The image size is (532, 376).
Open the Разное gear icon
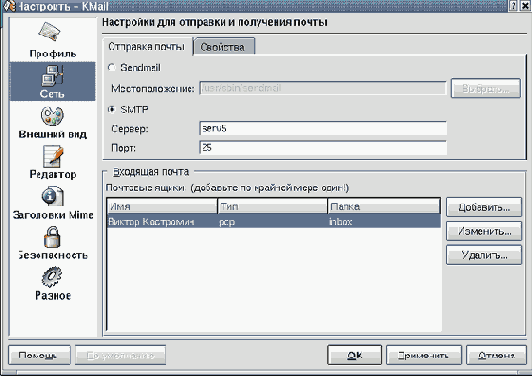(52, 277)
